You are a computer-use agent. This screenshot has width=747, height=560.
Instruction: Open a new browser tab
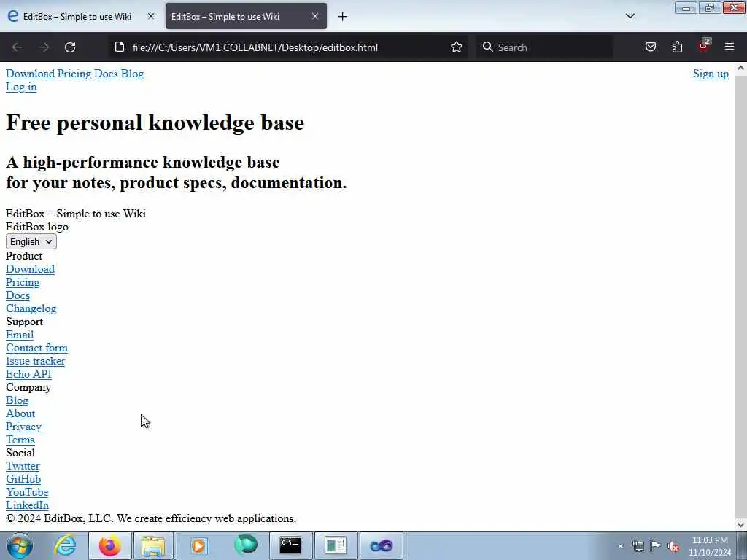[343, 17]
